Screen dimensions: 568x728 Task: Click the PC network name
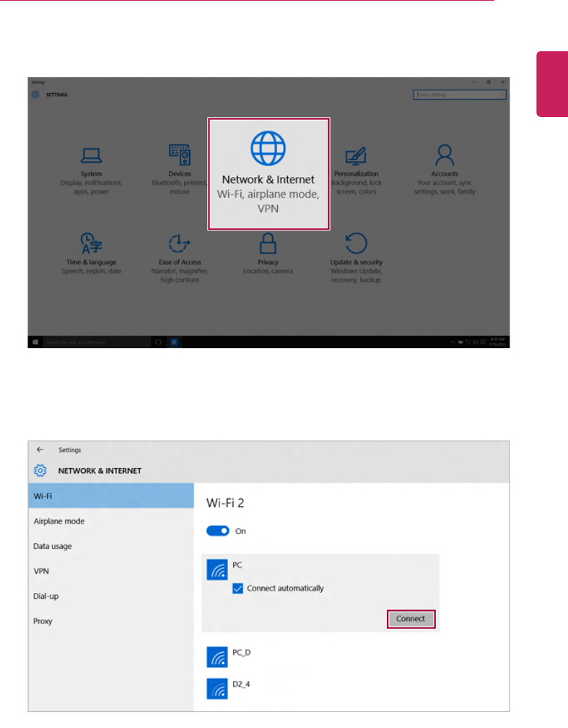[237, 565]
